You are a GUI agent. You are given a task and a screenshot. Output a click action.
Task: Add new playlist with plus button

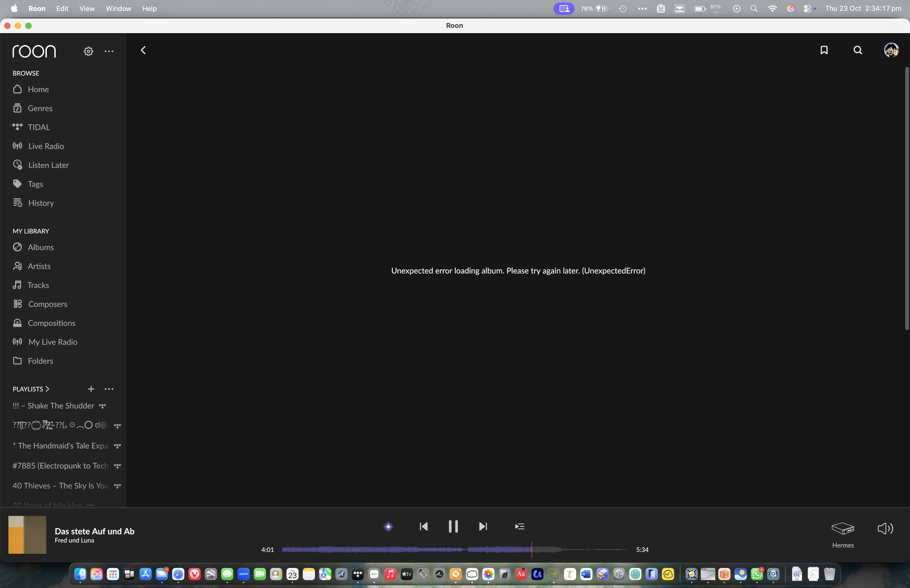pyautogui.click(x=91, y=389)
